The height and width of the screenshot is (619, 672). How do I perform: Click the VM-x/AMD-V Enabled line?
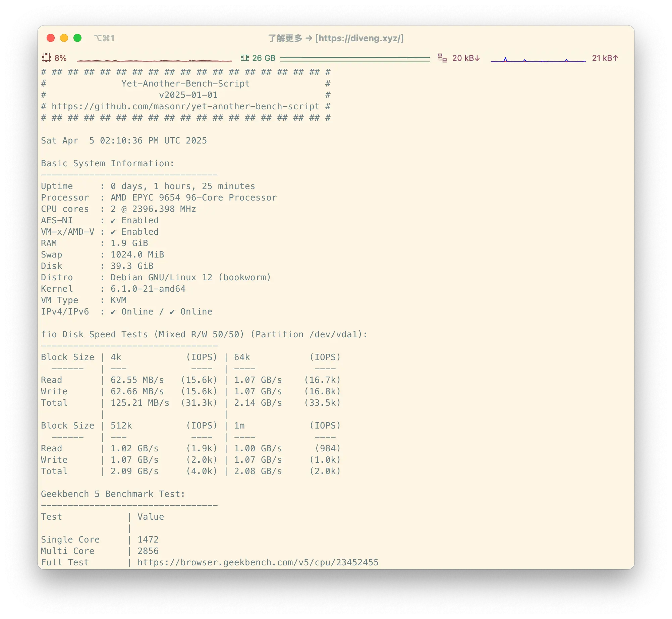100,232
